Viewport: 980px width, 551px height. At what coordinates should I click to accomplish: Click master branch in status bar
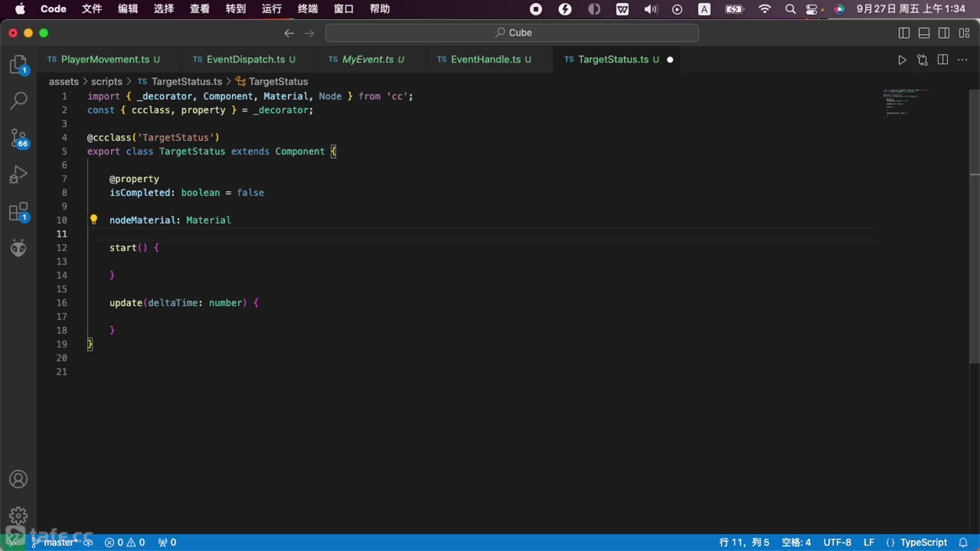click(x=55, y=542)
